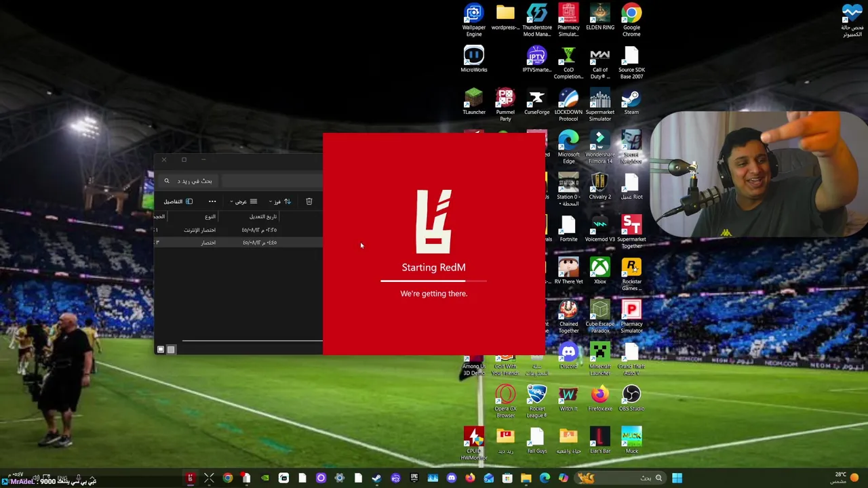868x488 pixels.
Task: Open Chivalry 2 desktop icon
Action: [600, 186]
